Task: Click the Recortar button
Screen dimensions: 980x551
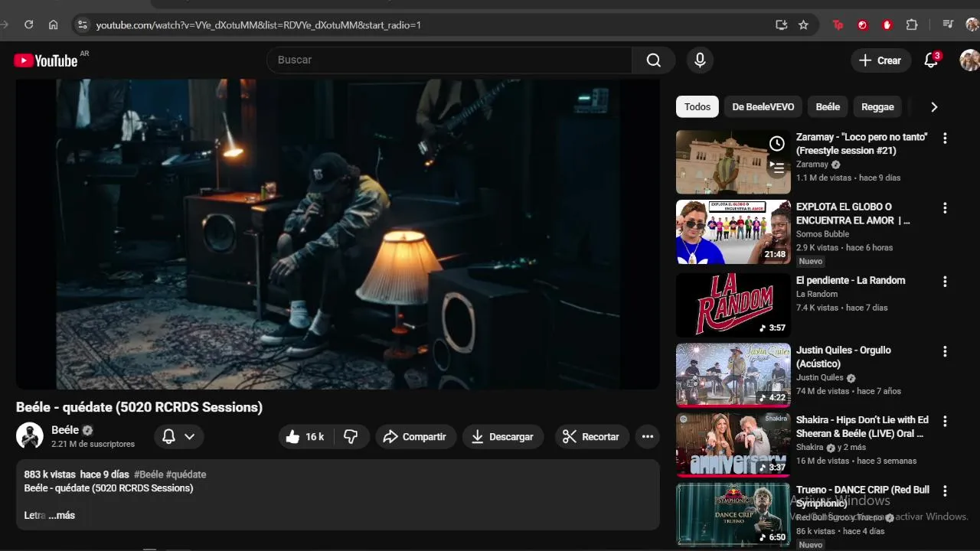Action: [x=591, y=437]
